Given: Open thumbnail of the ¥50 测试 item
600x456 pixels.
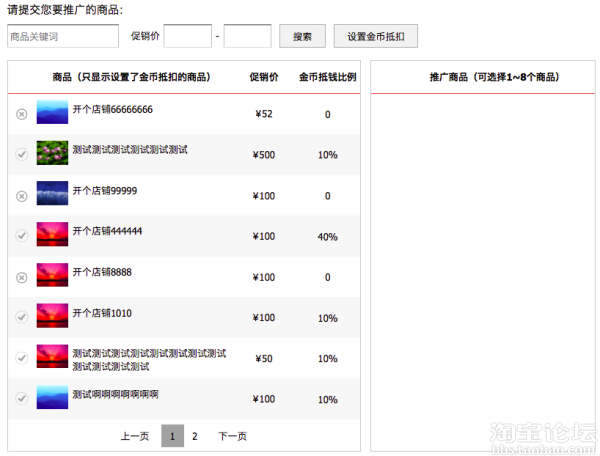Looking at the screenshot, I should 52,356.
